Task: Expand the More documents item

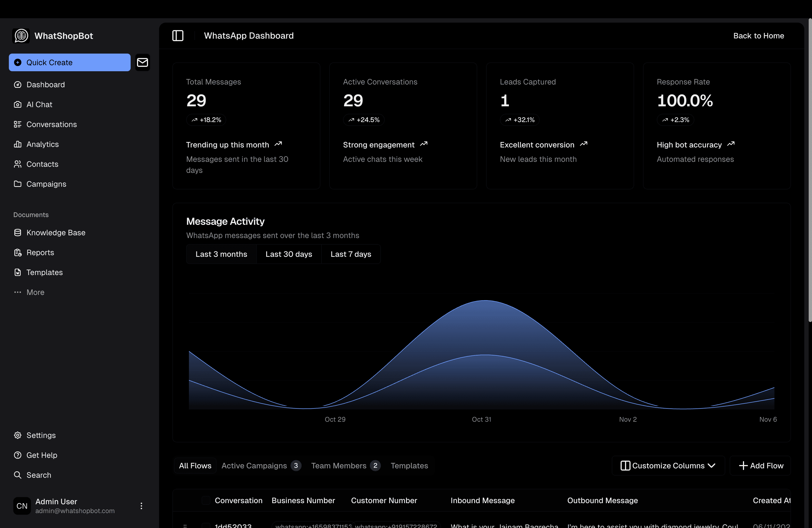Action: (35, 292)
